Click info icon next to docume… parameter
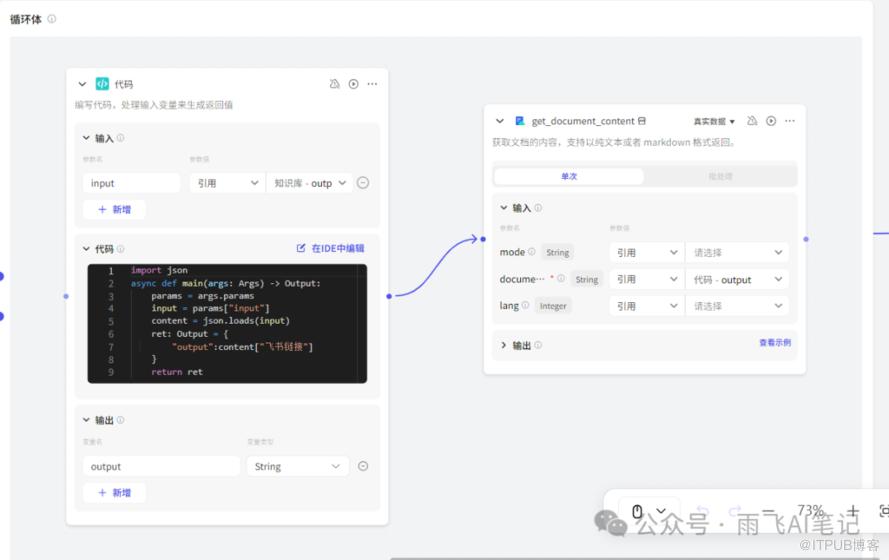Screen dimensions: 889x560 tap(561, 278)
